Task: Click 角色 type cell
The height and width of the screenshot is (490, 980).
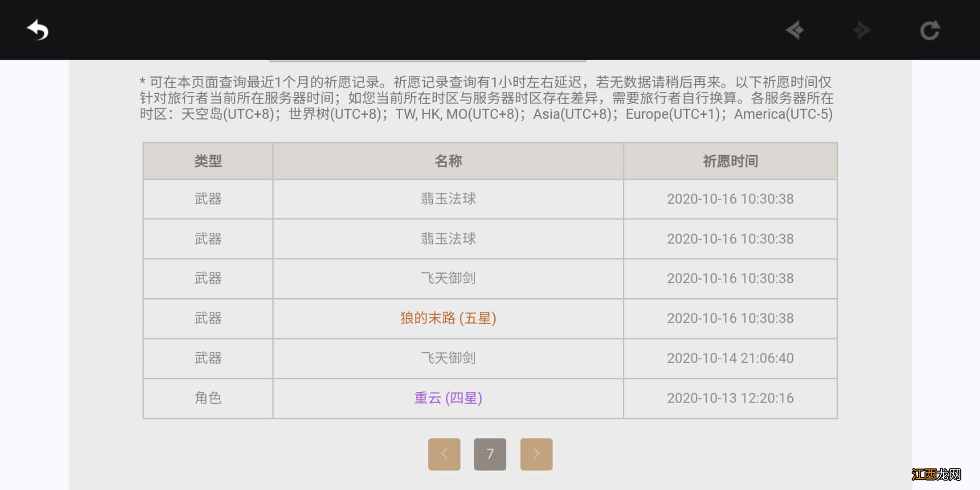Action: [208, 398]
